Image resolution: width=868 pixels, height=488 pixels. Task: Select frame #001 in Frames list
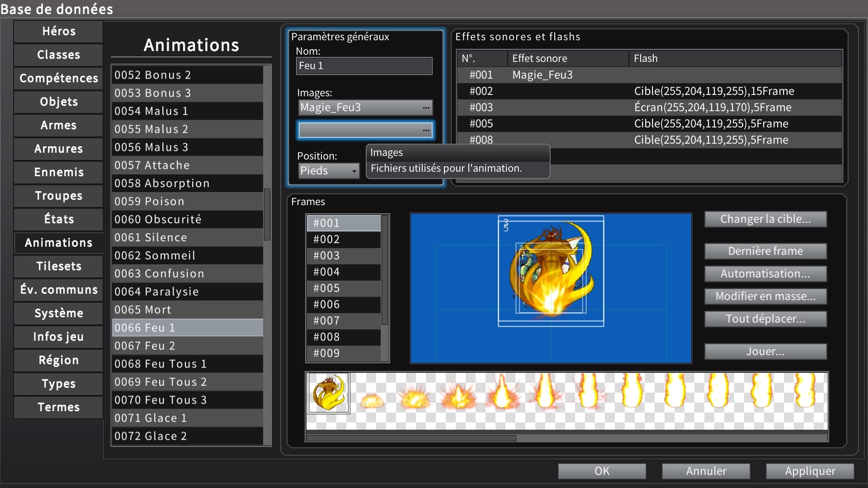click(344, 223)
